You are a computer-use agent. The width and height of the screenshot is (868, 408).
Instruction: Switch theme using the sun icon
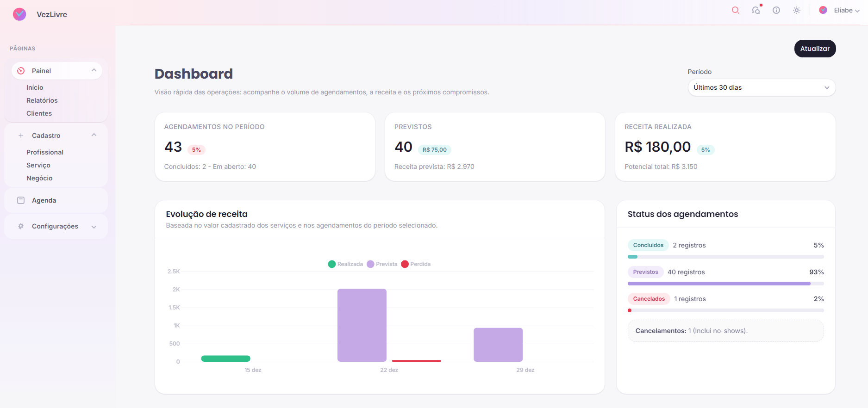797,10
